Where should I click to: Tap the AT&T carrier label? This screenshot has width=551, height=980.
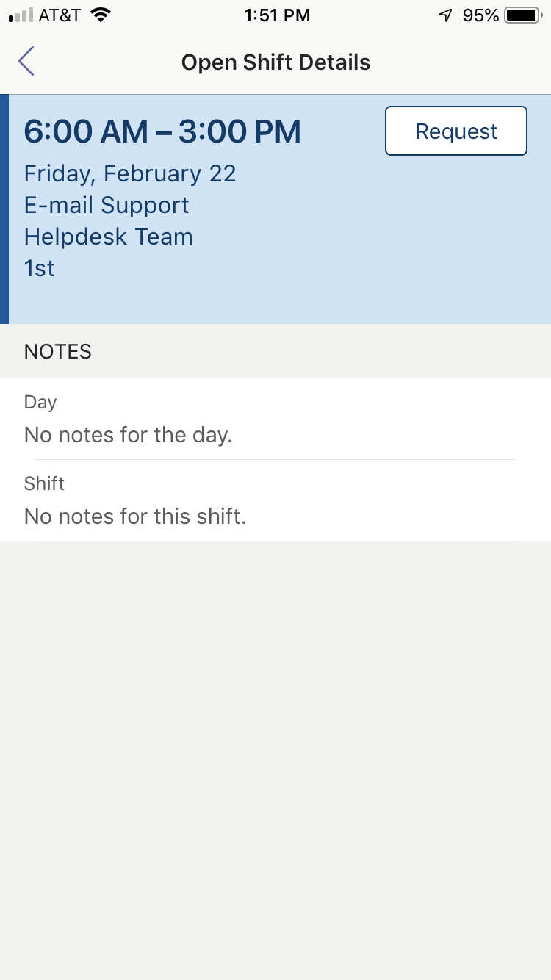[60, 15]
